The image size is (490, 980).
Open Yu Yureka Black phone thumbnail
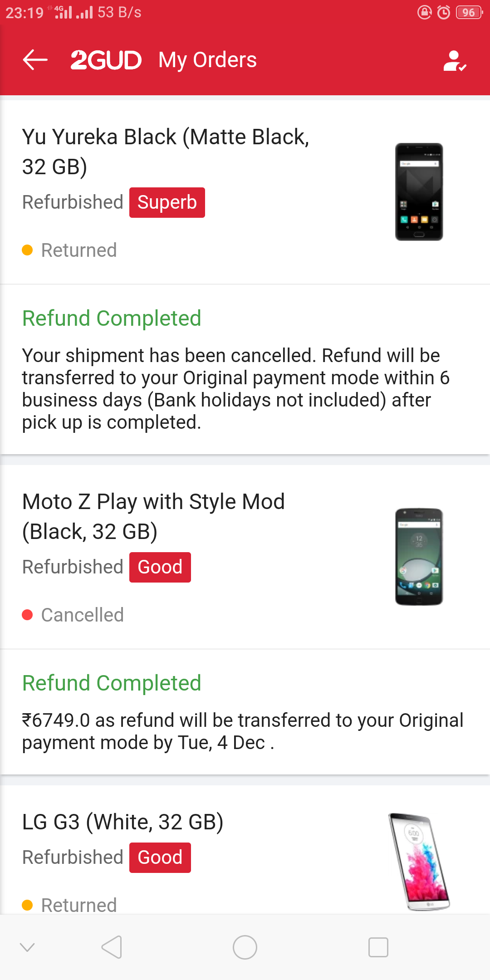click(419, 191)
